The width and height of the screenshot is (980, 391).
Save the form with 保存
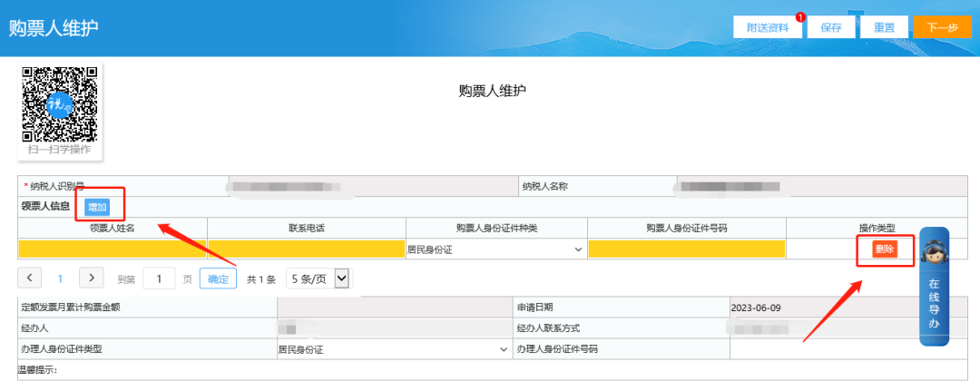click(x=831, y=27)
